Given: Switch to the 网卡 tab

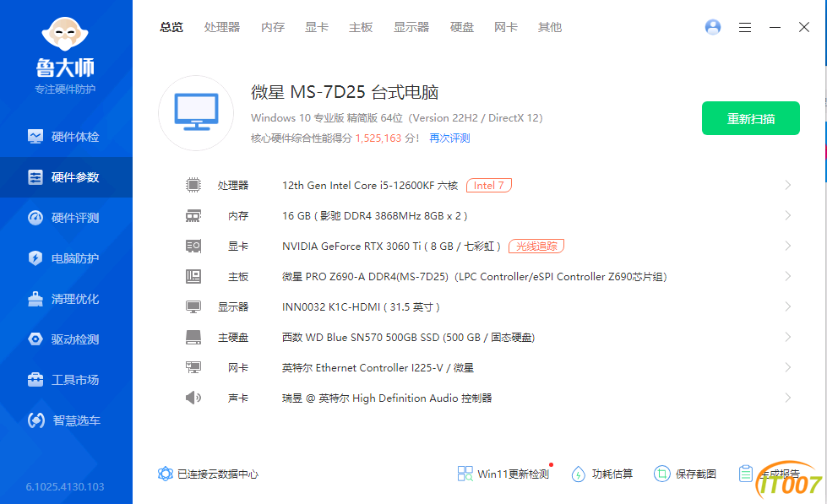Looking at the screenshot, I should click(x=506, y=27).
